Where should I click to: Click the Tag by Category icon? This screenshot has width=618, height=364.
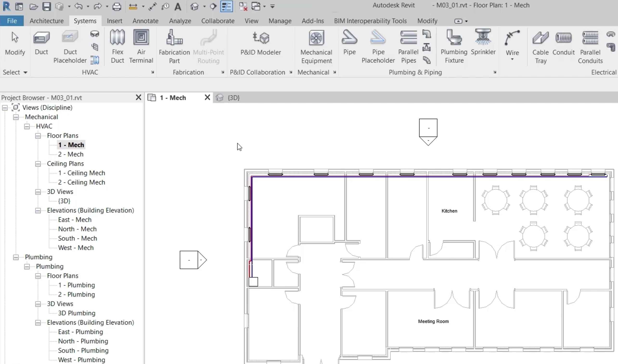point(165,6)
